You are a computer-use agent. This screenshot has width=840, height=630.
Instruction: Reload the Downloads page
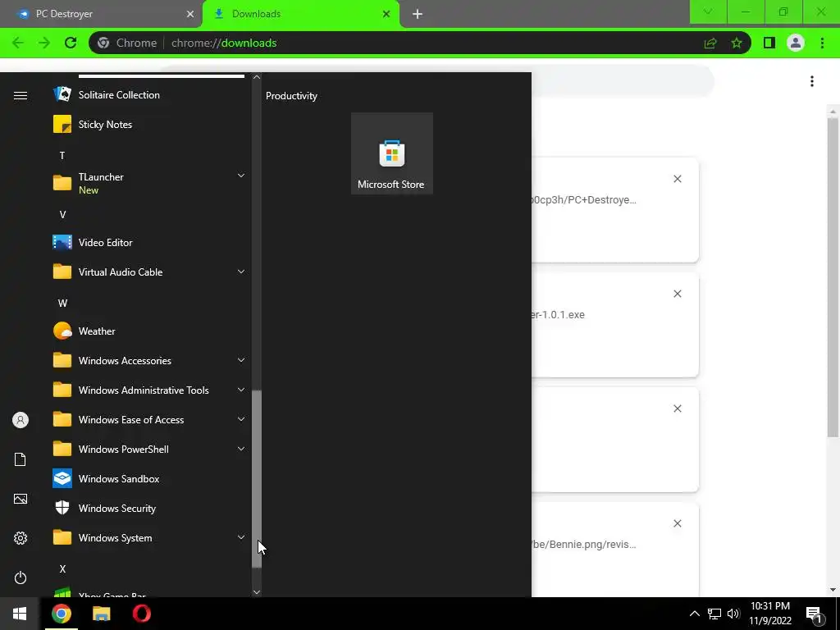(71, 43)
